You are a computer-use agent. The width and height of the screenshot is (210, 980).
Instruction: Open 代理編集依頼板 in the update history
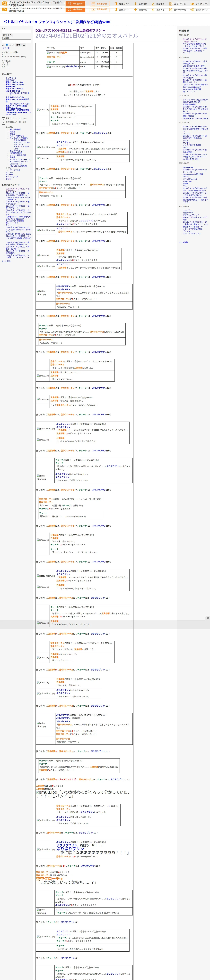click(189, 105)
